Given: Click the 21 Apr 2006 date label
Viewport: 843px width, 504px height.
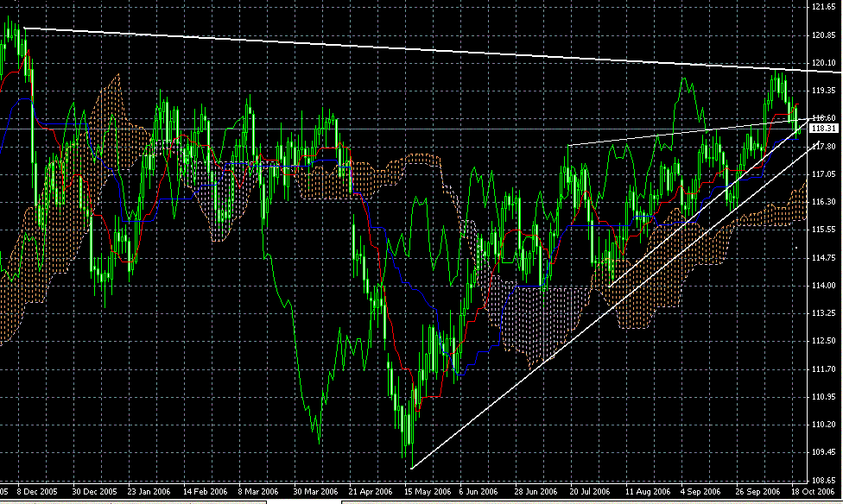Looking at the screenshot, I should pos(371,492).
